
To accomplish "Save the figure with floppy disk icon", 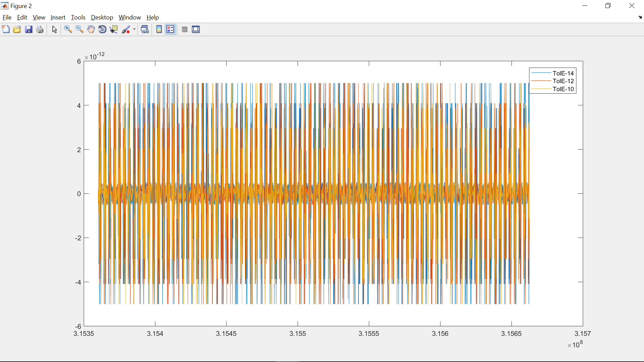I will click(29, 29).
